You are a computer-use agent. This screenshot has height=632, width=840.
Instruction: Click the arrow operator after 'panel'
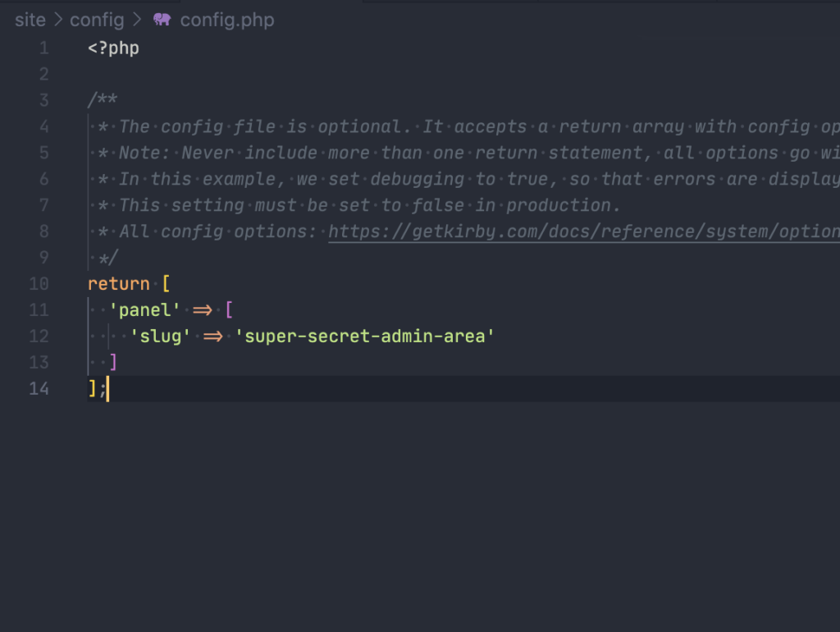click(202, 310)
